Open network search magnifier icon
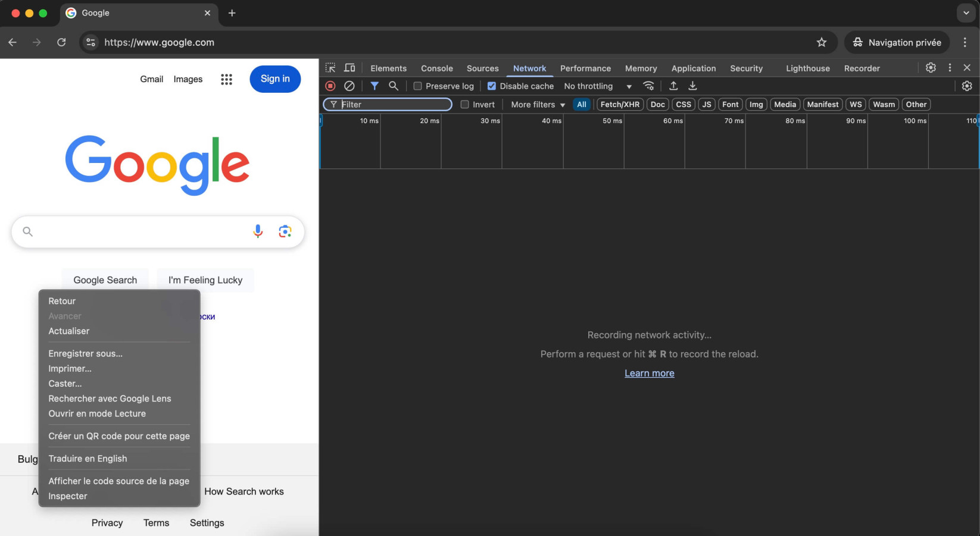This screenshot has height=536, width=980. click(x=394, y=86)
